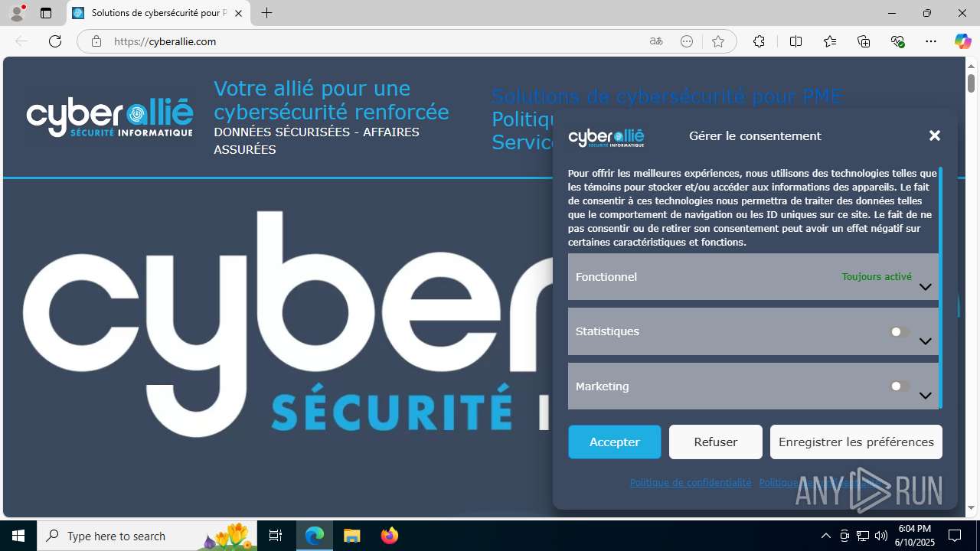Enable the Marketing consent toggle
980x551 pixels.
[900, 386]
